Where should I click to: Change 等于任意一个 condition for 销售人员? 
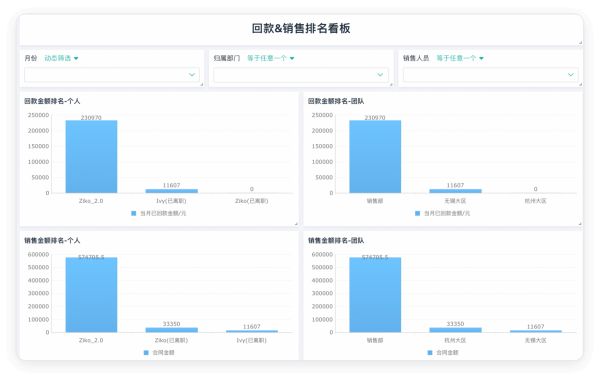pyautogui.click(x=460, y=58)
